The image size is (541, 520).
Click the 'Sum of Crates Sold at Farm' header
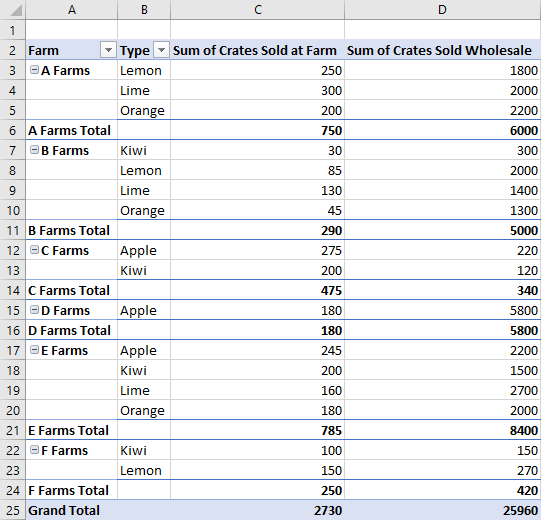pyautogui.click(x=255, y=50)
